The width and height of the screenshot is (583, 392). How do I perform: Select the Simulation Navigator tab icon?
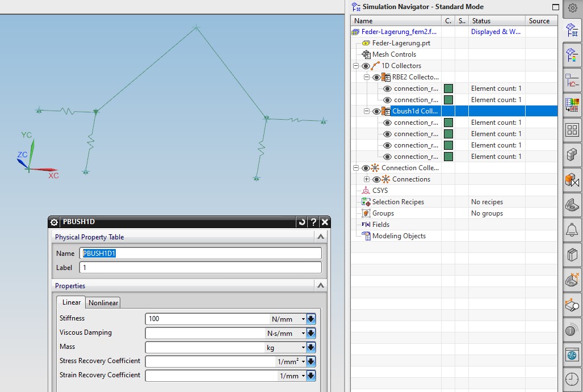click(x=572, y=30)
